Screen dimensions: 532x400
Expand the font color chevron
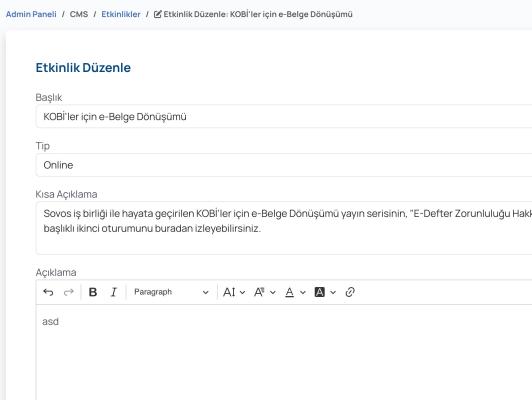[x=303, y=292]
